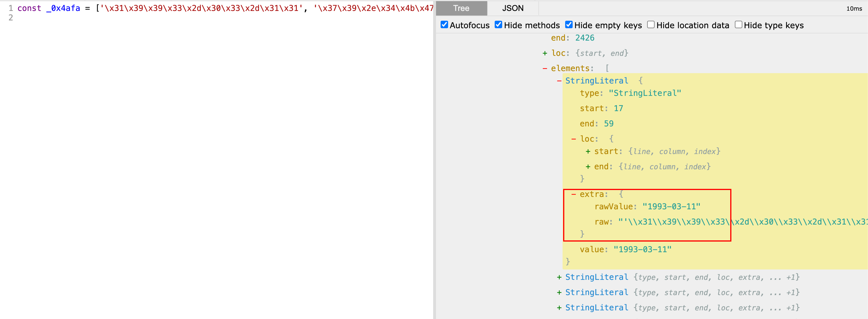This screenshot has width=868, height=319.
Task: Expand the second StringLiteral node
Action: click(x=559, y=277)
